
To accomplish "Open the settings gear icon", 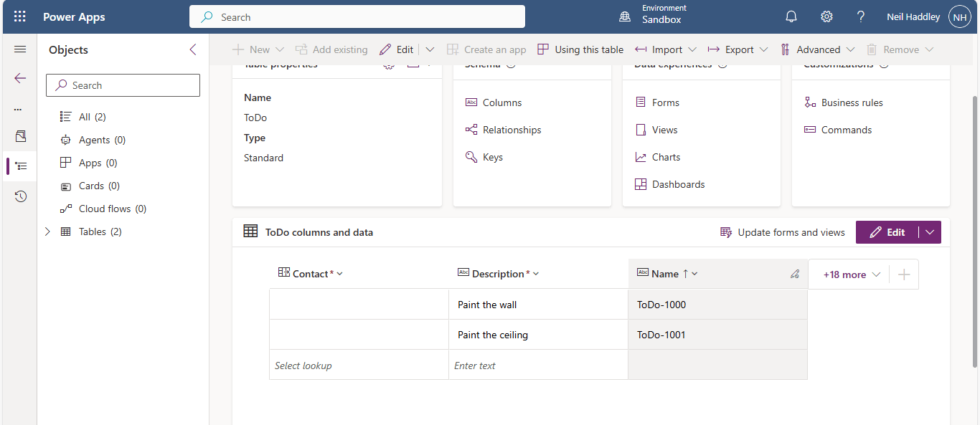I will 826,16.
